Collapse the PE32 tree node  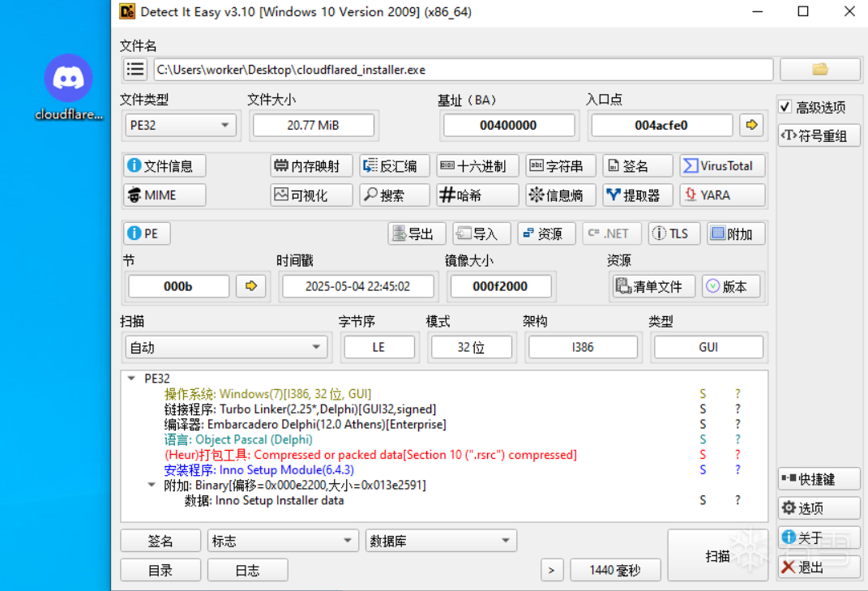[131, 379]
